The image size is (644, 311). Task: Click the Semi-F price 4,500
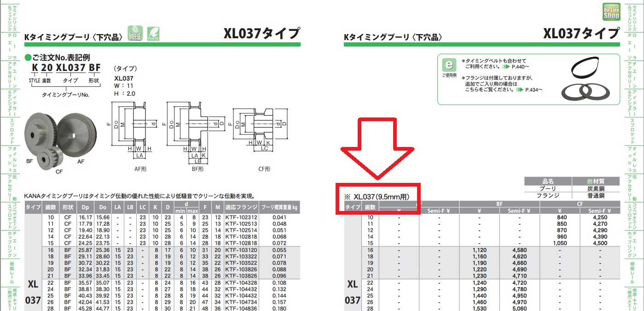click(x=600, y=243)
